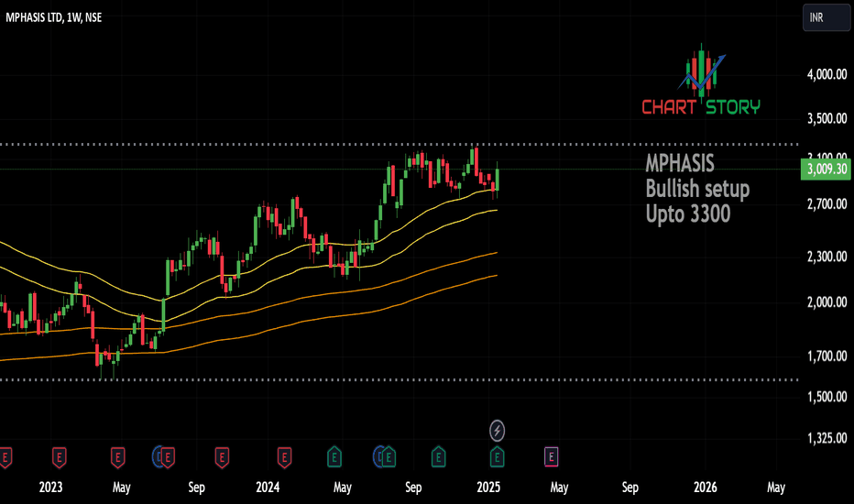The width and height of the screenshot is (854, 504).
Task: Open blue dividend marker next to red E
Action: click(156, 456)
